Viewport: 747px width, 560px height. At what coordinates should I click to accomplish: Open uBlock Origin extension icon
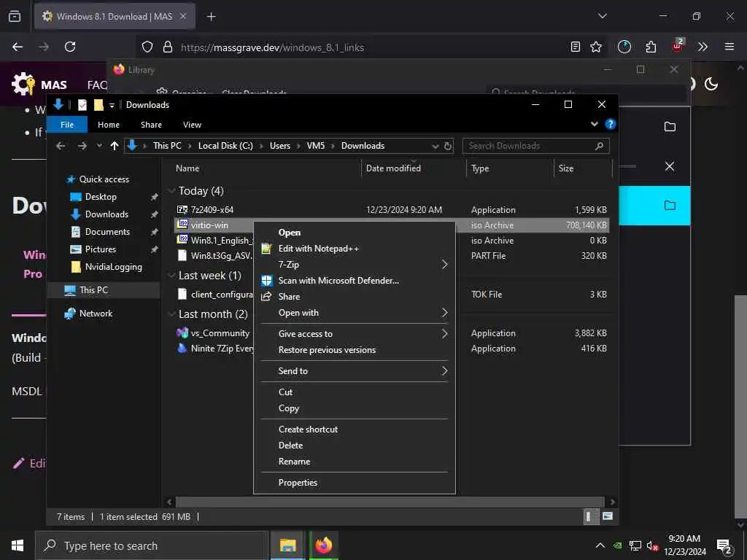pyautogui.click(x=678, y=45)
